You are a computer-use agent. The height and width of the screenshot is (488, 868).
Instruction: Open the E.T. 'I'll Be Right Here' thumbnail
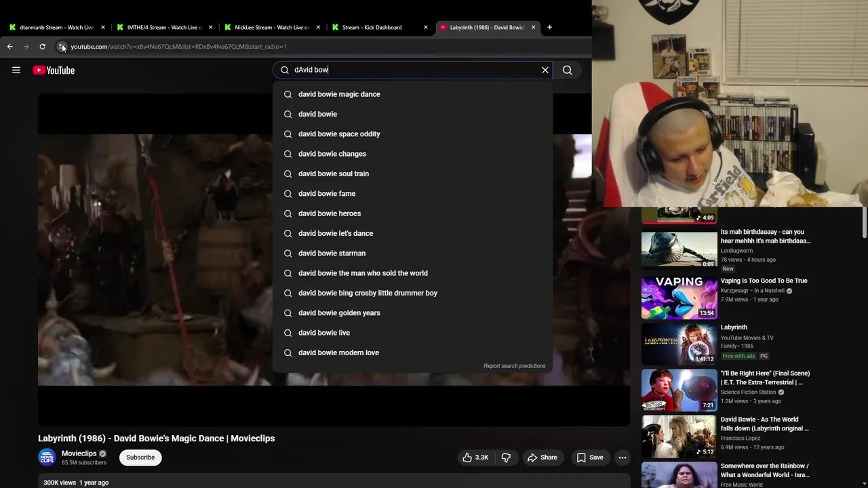point(679,390)
